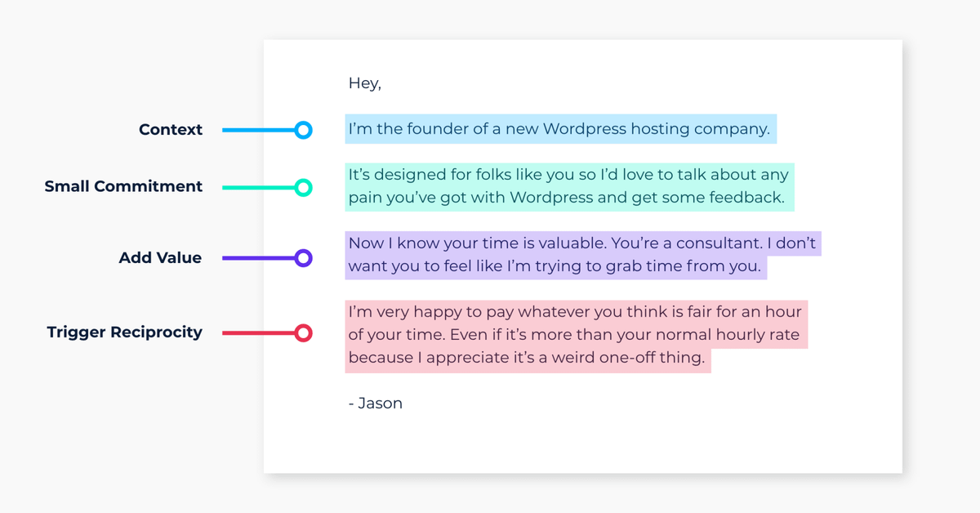The width and height of the screenshot is (980, 513).
Task: Select the "Trigger Reciprocity" label
Action: 124,332
